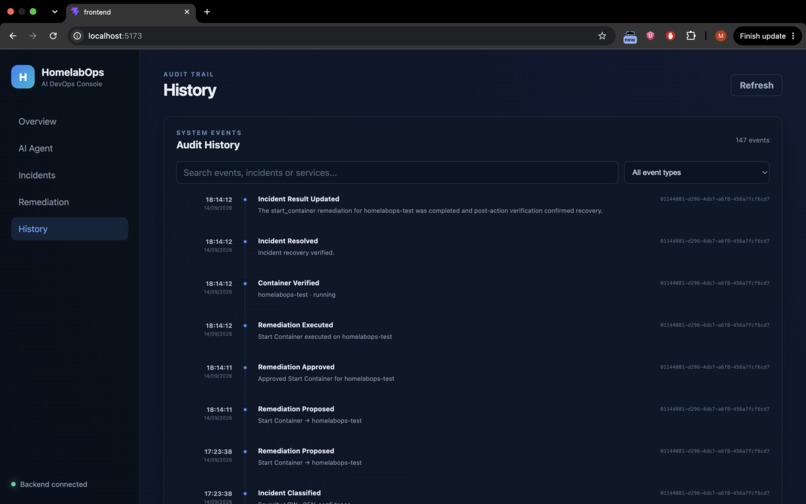Expand the All event types dropdown

tap(697, 172)
